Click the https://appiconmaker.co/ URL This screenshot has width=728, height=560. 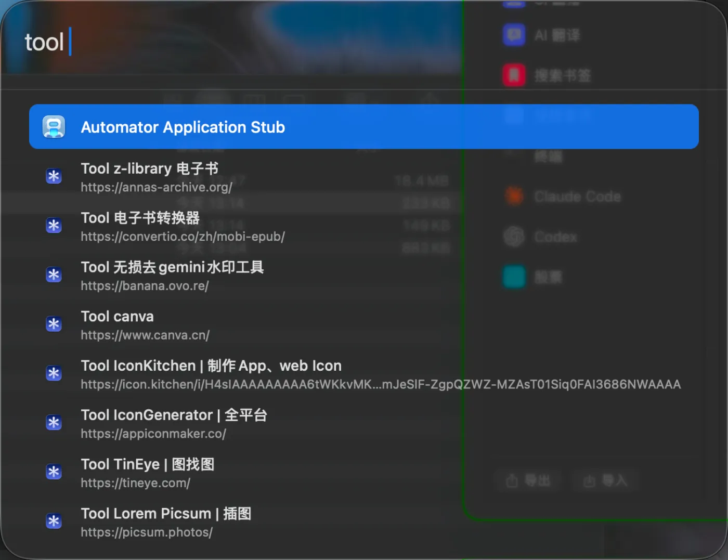153,434
